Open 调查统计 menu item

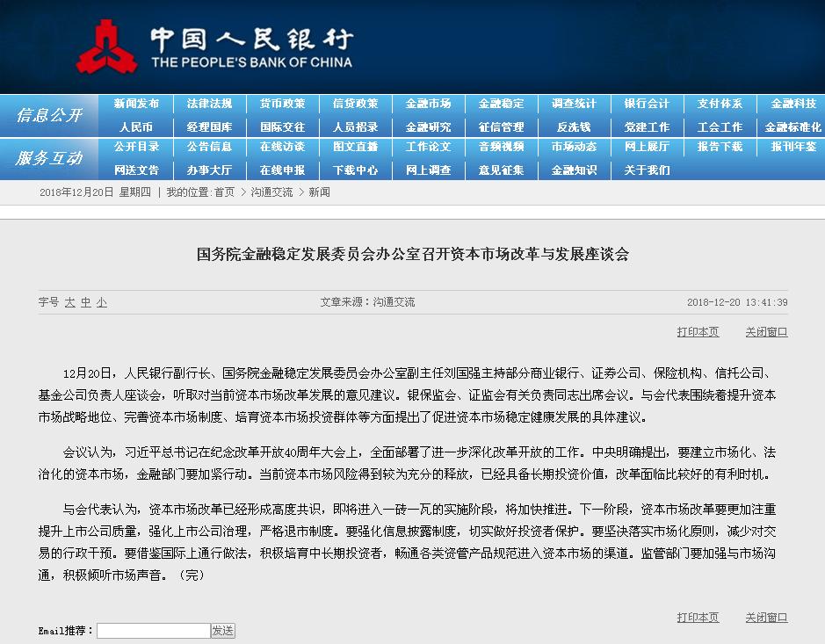(x=574, y=104)
